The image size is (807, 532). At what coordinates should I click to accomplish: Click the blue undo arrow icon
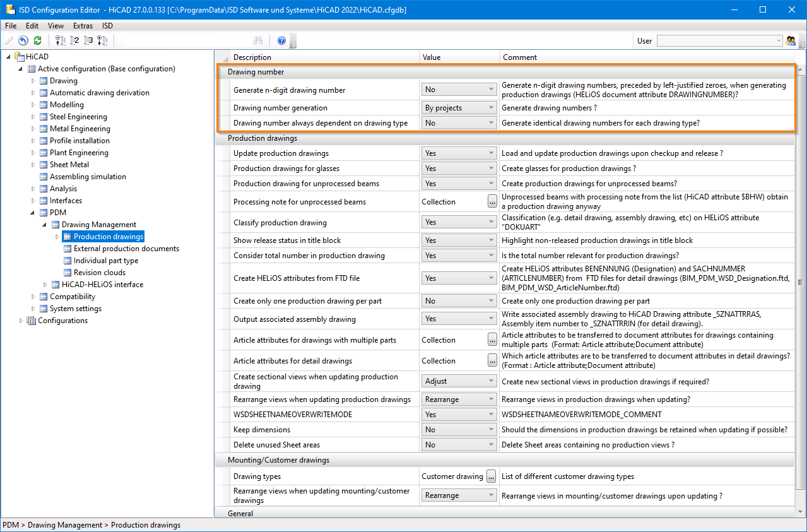pos(23,40)
